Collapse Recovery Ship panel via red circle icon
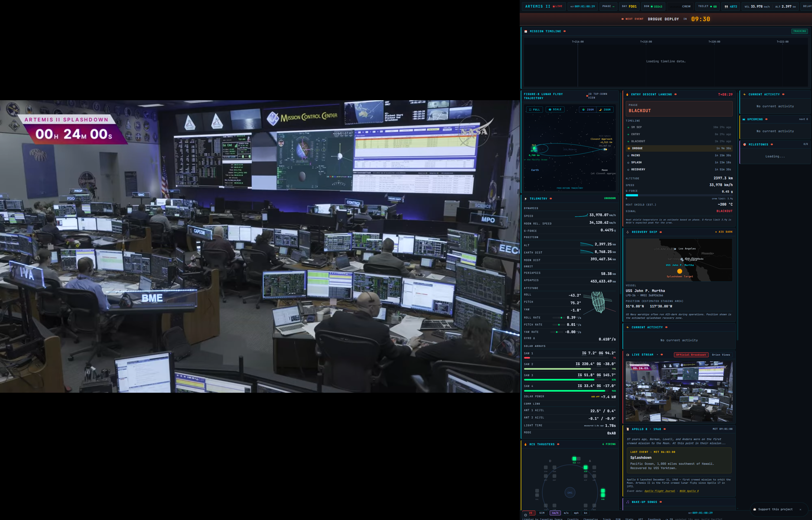The image size is (812, 520). point(660,232)
